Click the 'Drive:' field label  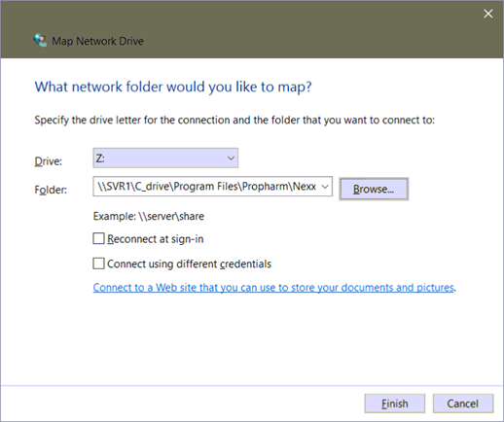[x=49, y=161]
